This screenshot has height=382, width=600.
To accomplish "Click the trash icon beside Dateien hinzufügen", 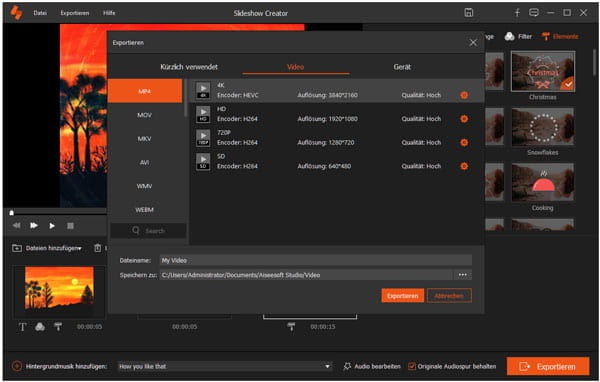I will coord(98,248).
